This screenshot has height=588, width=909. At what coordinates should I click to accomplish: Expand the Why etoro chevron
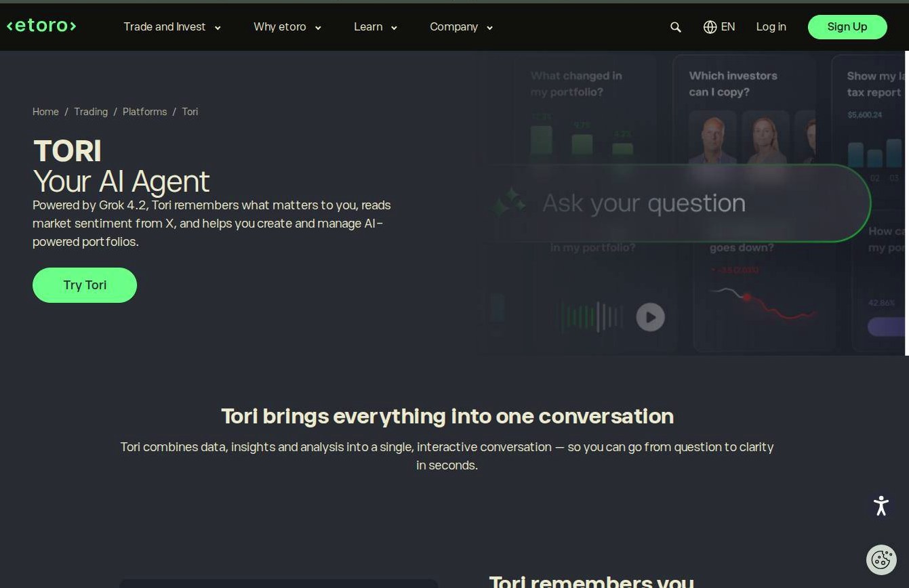318,28
